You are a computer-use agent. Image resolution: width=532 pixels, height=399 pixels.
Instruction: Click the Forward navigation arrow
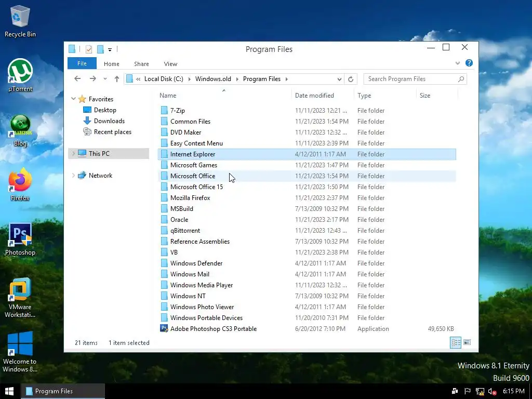click(x=92, y=79)
